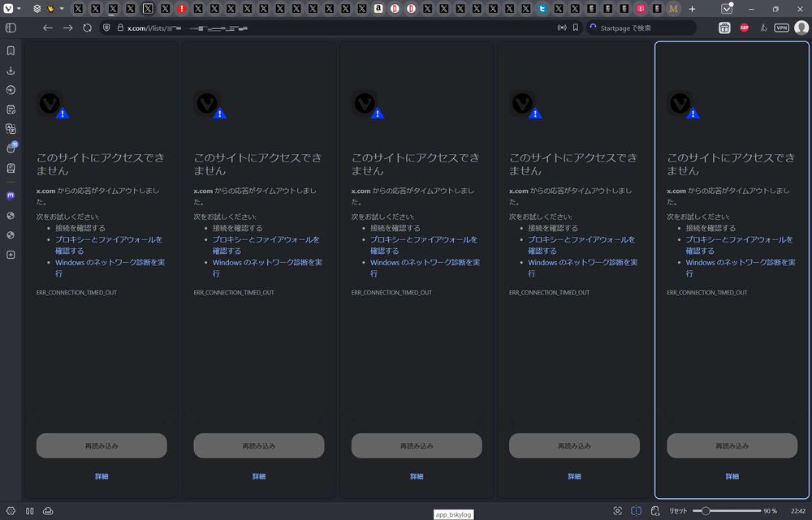The width and height of the screenshot is (812, 520).
Task: Open the History side panel
Action: click(11, 90)
